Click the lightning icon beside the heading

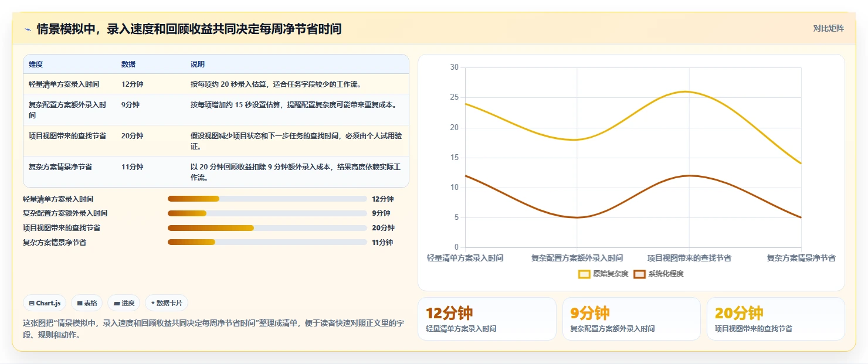(x=28, y=29)
